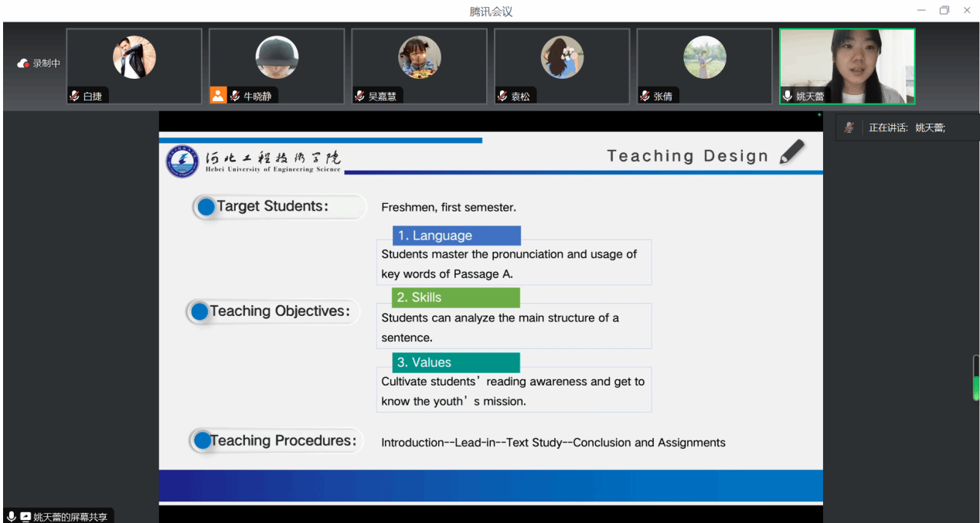The image size is (980, 523).
Task: Click the muted microphone icon next to 张倩
Action: (645, 97)
